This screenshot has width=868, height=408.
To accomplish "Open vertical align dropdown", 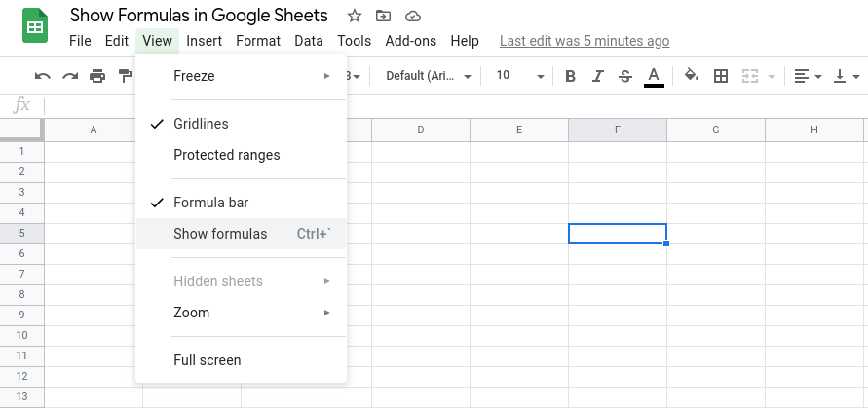I will tap(847, 76).
